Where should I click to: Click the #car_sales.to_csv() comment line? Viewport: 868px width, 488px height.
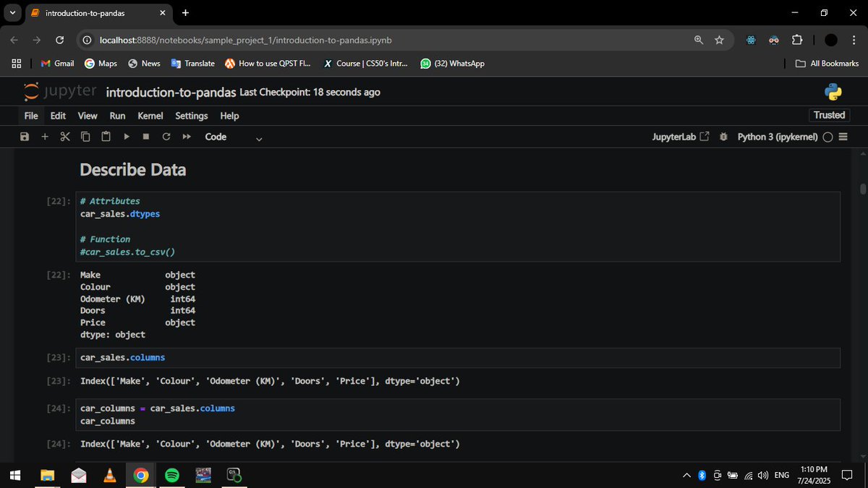pos(127,252)
